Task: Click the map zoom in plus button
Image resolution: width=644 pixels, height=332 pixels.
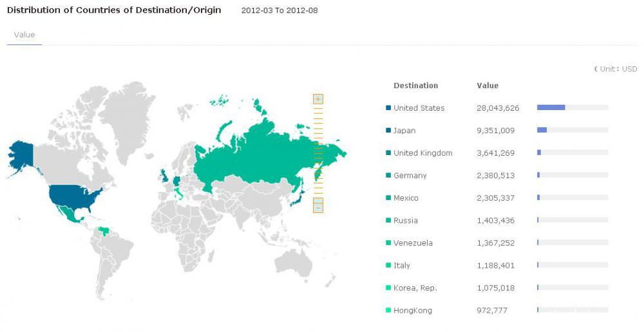Action: (318, 99)
